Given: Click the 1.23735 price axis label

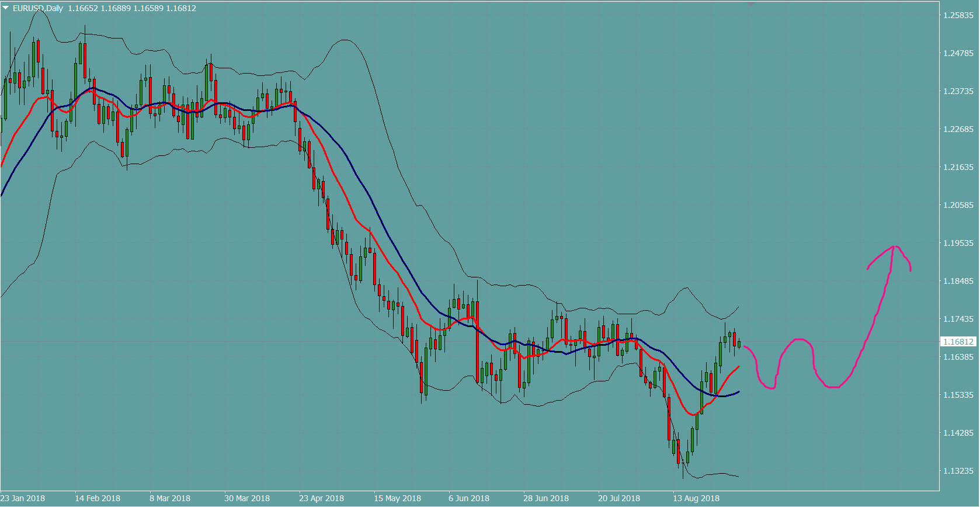Looking at the screenshot, I should [958, 91].
